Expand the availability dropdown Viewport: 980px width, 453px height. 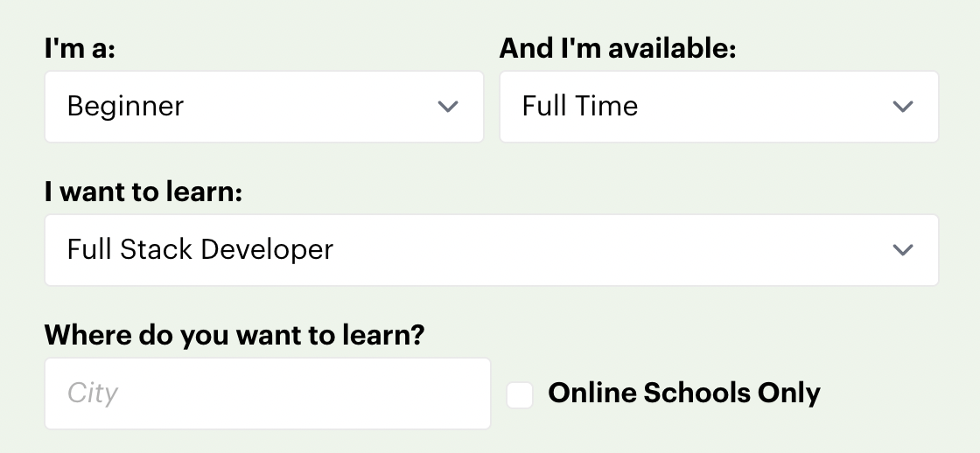(718, 107)
